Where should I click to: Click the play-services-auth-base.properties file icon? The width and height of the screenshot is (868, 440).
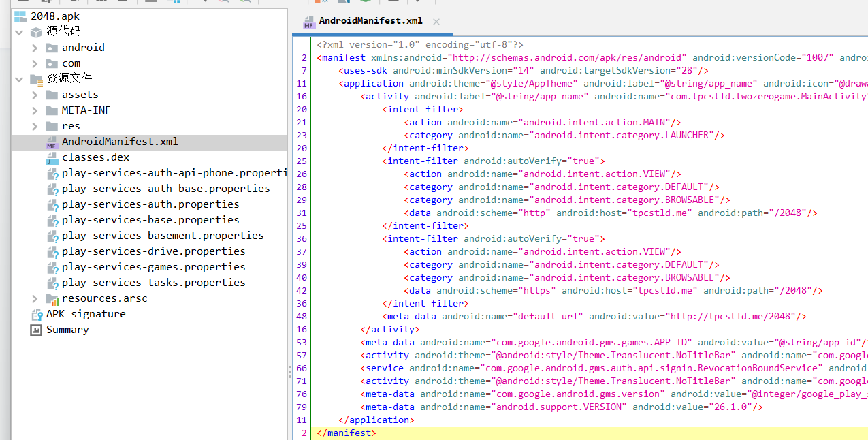click(x=52, y=189)
